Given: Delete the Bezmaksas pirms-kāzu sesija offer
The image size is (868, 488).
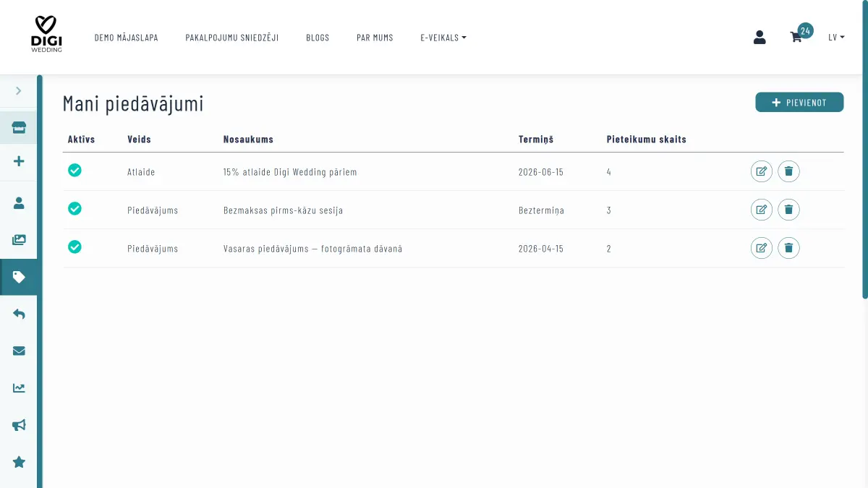Looking at the screenshot, I should click(788, 210).
